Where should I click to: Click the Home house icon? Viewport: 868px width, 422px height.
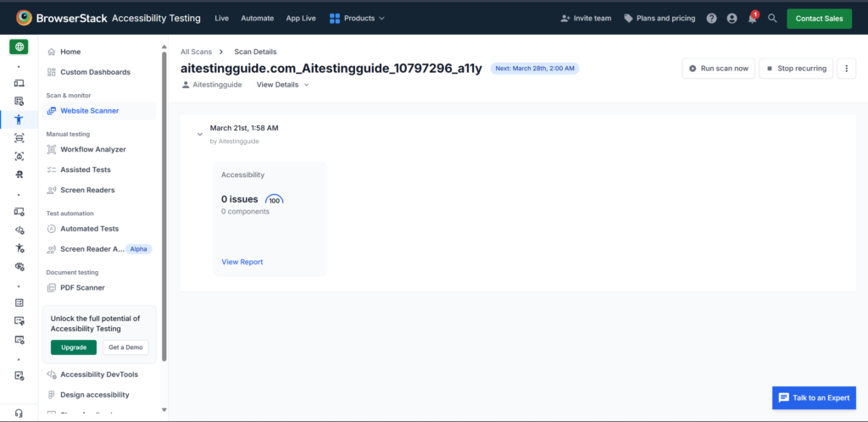tap(52, 52)
